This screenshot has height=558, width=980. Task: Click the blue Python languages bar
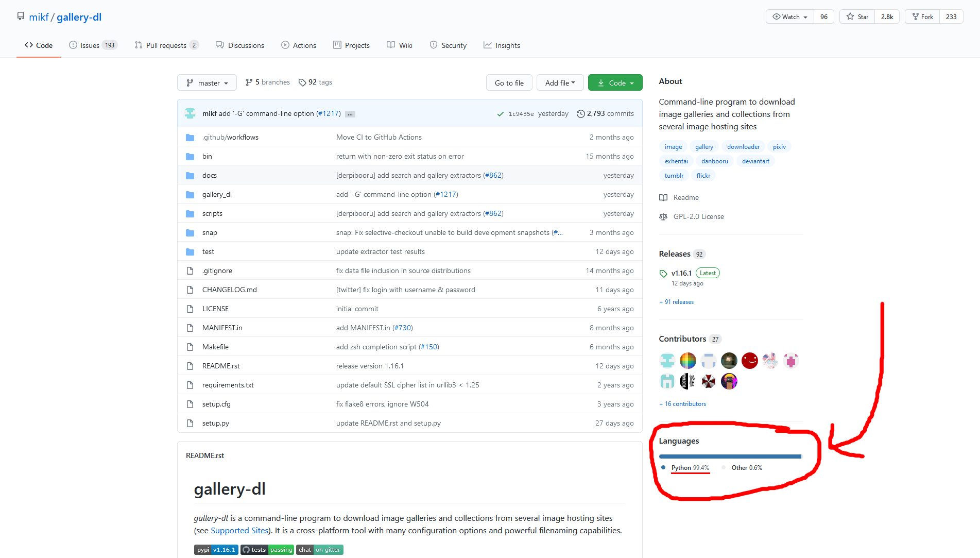point(730,456)
